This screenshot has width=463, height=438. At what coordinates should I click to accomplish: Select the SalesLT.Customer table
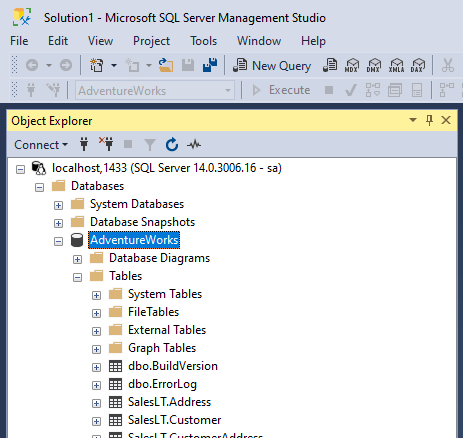pyautogui.click(x=174, y=420)
